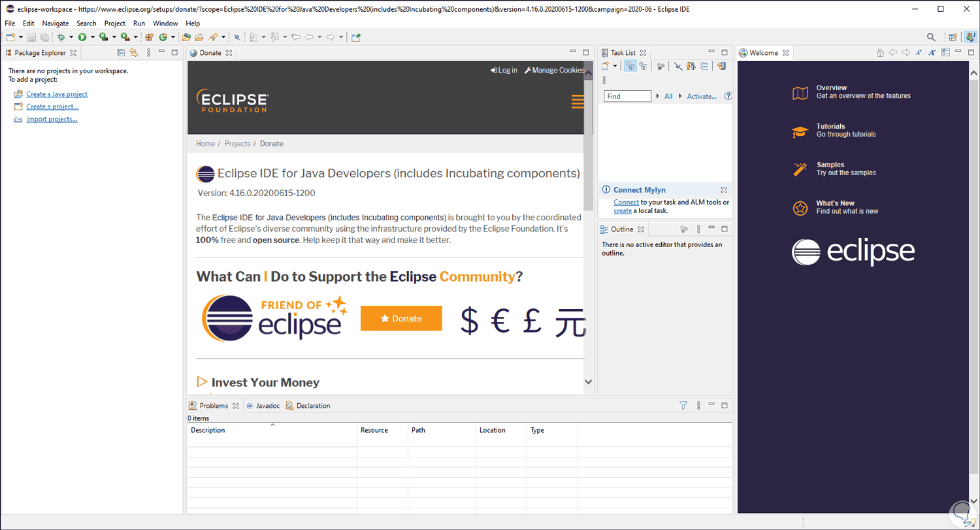The width and height of the screenshot is (980, 530).
Task: Toggle Categorized presentation in Task List
Action: coord(630,66)
